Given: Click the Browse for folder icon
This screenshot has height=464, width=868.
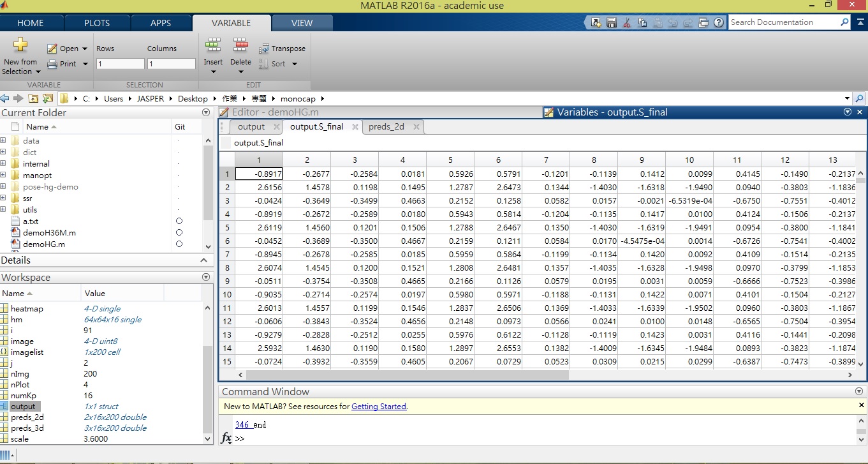Looking at the screenshot, I should [x=48, y=98].
